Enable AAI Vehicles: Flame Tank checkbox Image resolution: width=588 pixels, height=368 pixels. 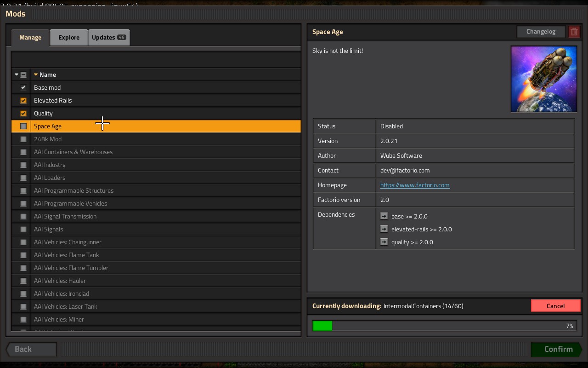click(23, 255)
